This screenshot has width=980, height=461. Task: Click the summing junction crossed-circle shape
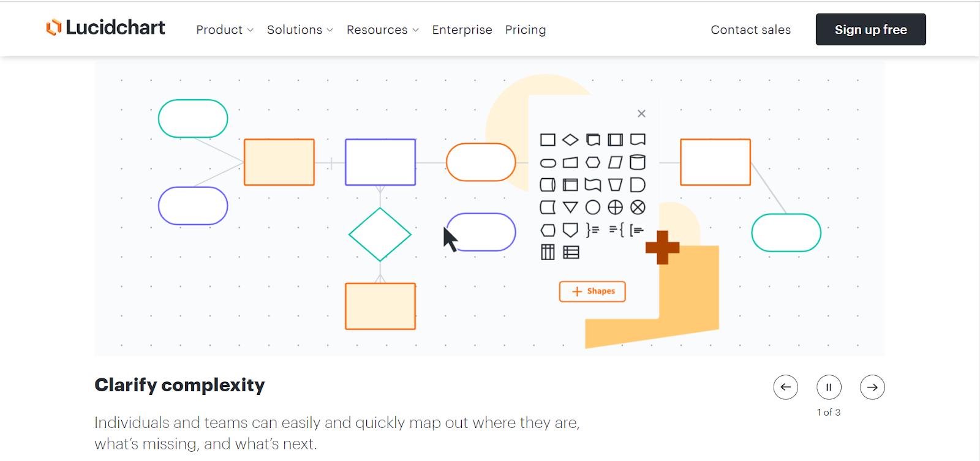pos(638,207)
